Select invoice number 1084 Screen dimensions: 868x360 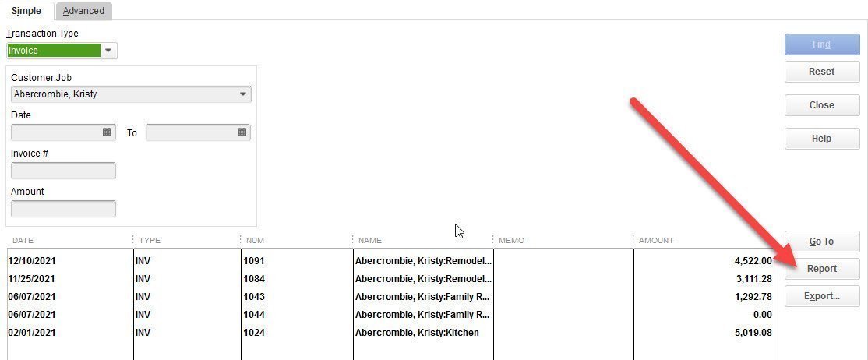click(x=255, y=279)
